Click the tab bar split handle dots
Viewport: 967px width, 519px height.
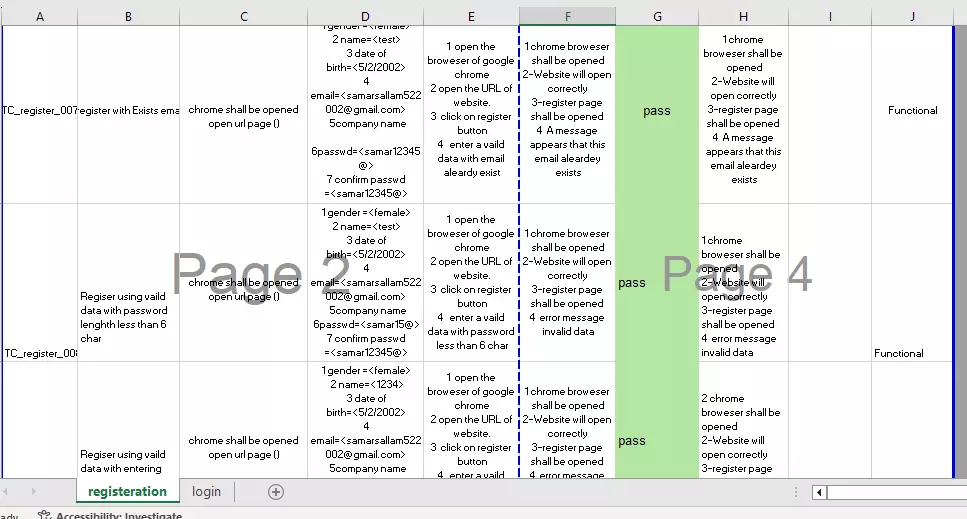796,492
